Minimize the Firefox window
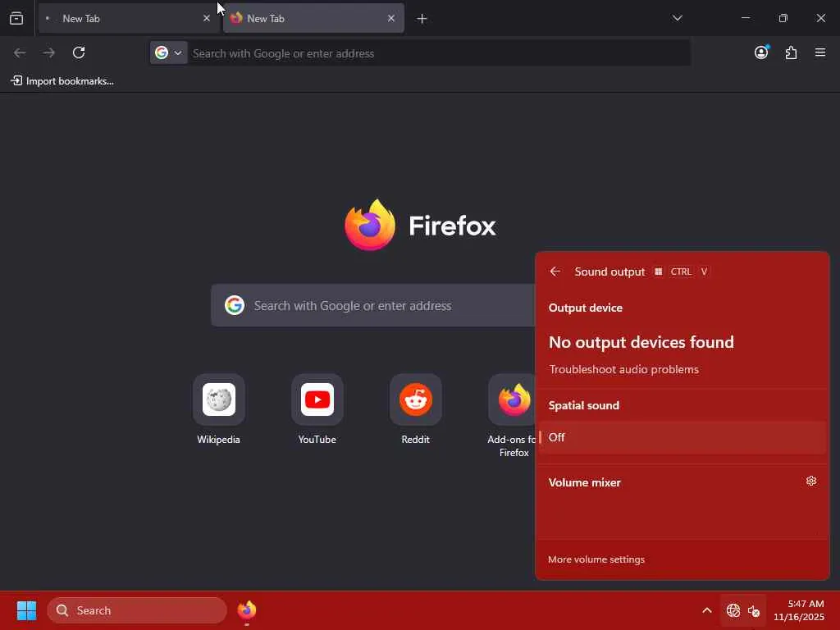The height and width of the screenshot is (630, 840). pos(746,18)
